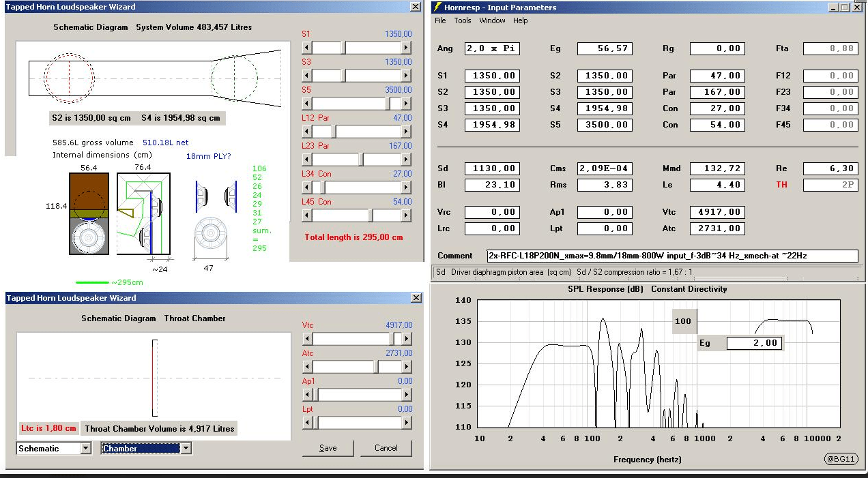Click 'Ltc is 1,80 cm' label
868x478 pixels.
[x=48, y=428]
